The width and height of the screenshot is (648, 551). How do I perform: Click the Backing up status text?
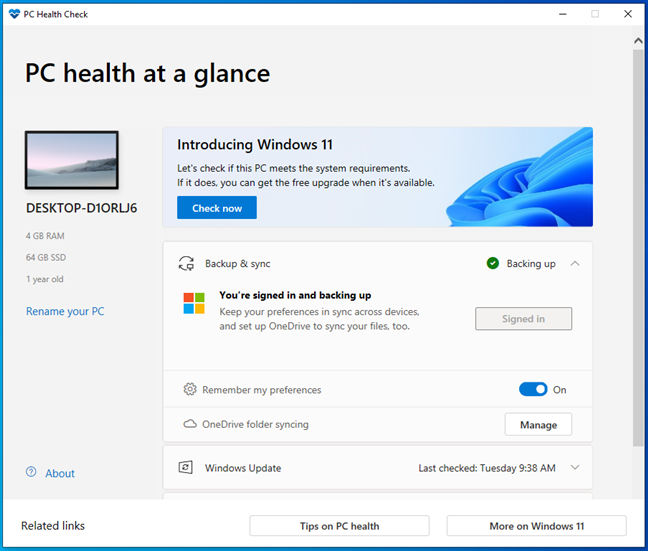pyautogui.click(x=531, y=264)
